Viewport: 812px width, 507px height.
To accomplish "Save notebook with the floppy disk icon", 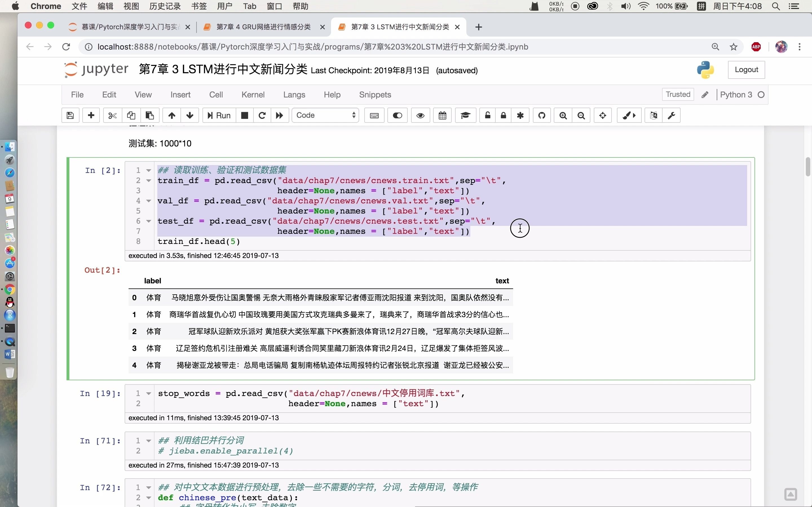I will tap(70, 115).
